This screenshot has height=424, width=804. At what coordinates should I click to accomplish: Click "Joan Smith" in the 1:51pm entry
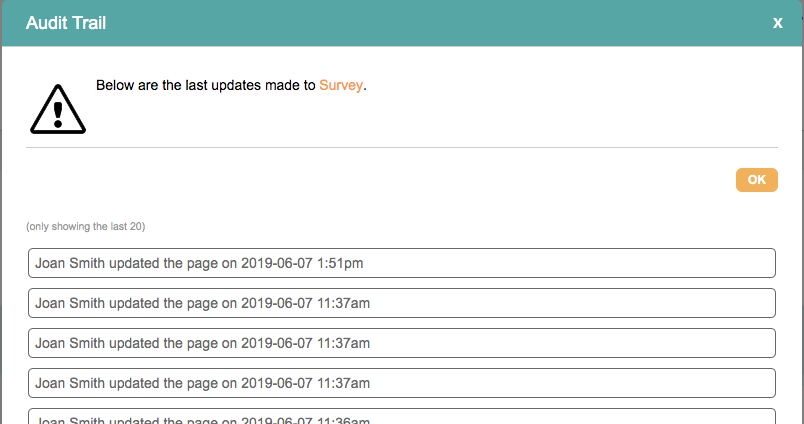[69, 263]
